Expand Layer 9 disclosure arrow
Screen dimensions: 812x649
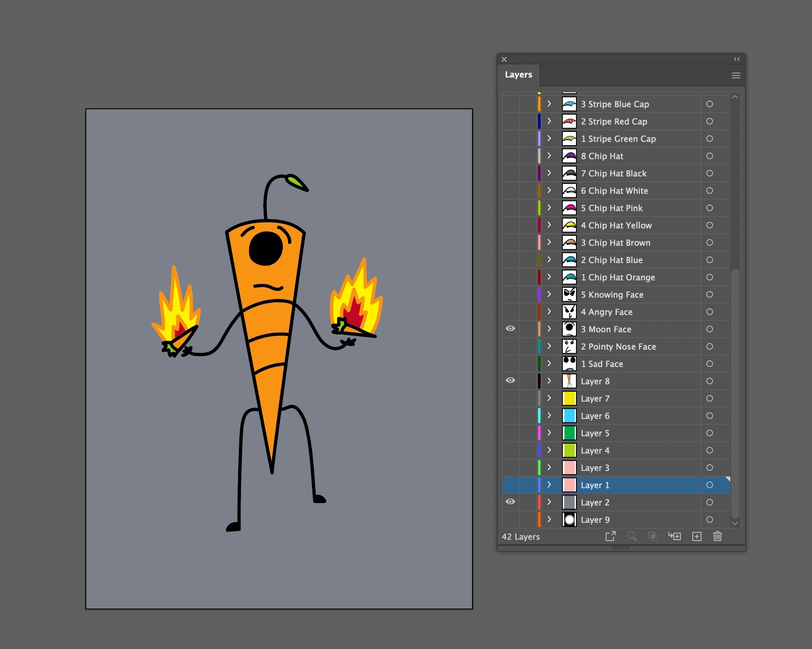(x=549, y=520)
